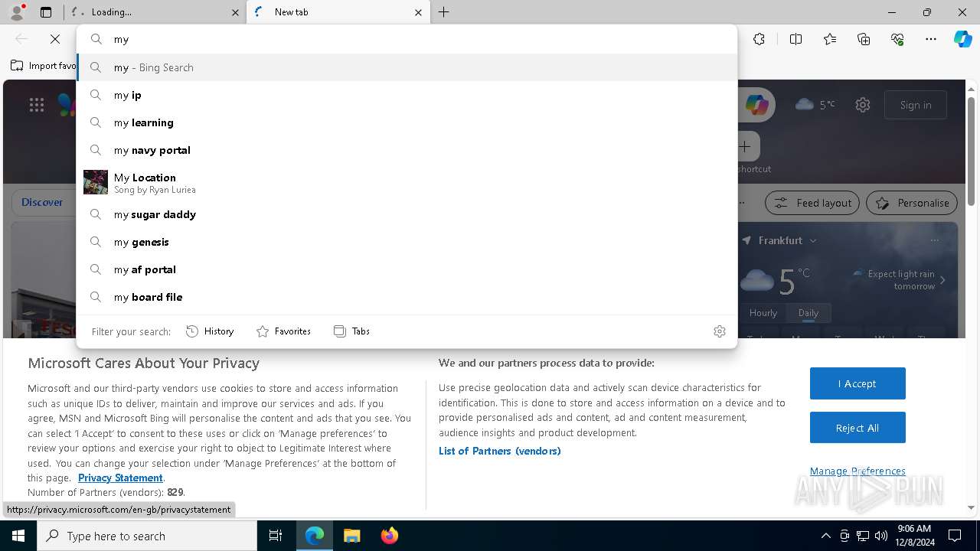Open Task View on the taskbar

coord(276,536)
